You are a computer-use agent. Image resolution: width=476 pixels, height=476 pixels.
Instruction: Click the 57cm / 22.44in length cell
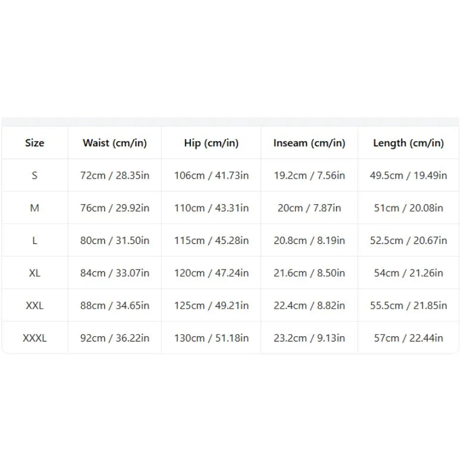click(x=408, y=337)
